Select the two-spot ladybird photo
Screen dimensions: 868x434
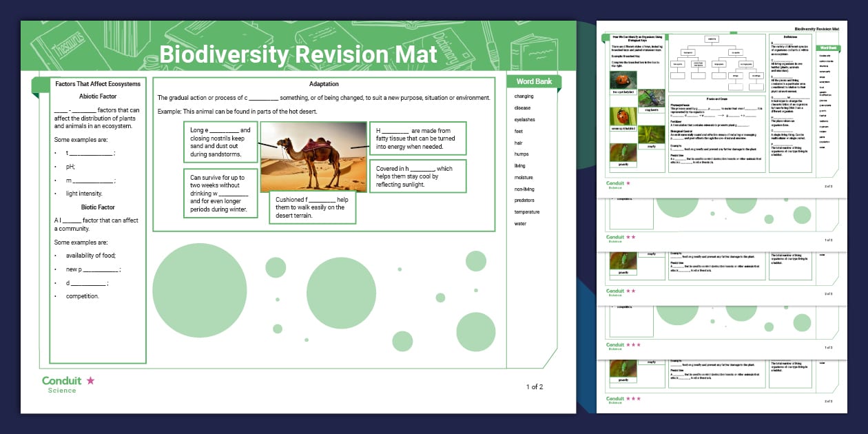(622, 80)
